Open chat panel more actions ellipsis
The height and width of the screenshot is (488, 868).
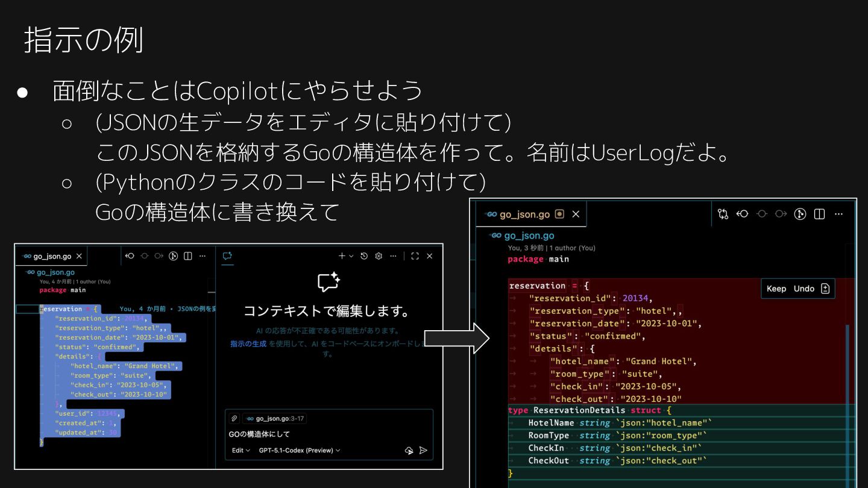point(393,256)
